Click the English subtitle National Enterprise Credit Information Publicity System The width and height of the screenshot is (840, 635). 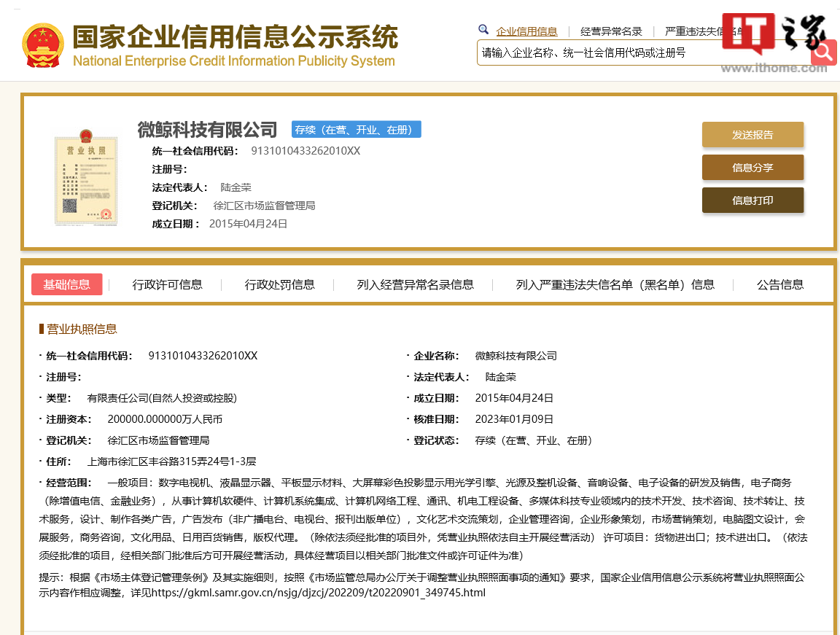click(x=234, y=61)
